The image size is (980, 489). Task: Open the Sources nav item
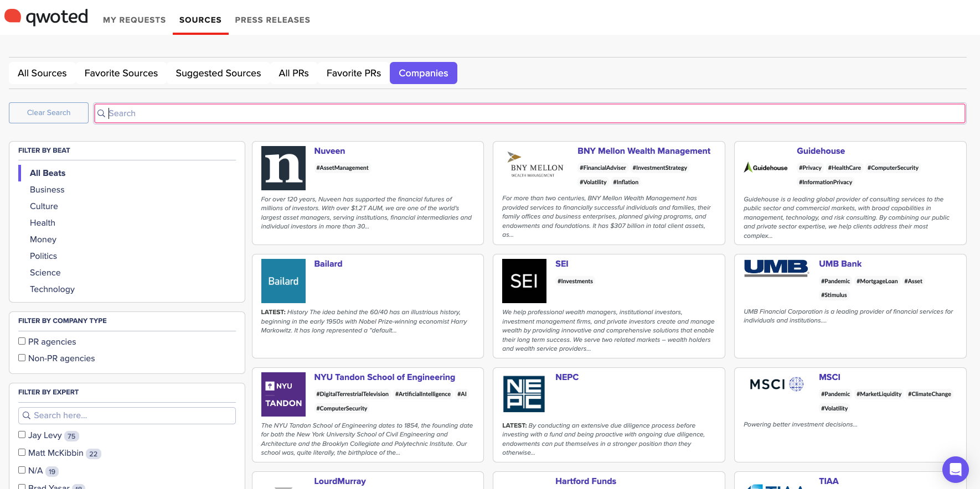[x=200, y=20]
